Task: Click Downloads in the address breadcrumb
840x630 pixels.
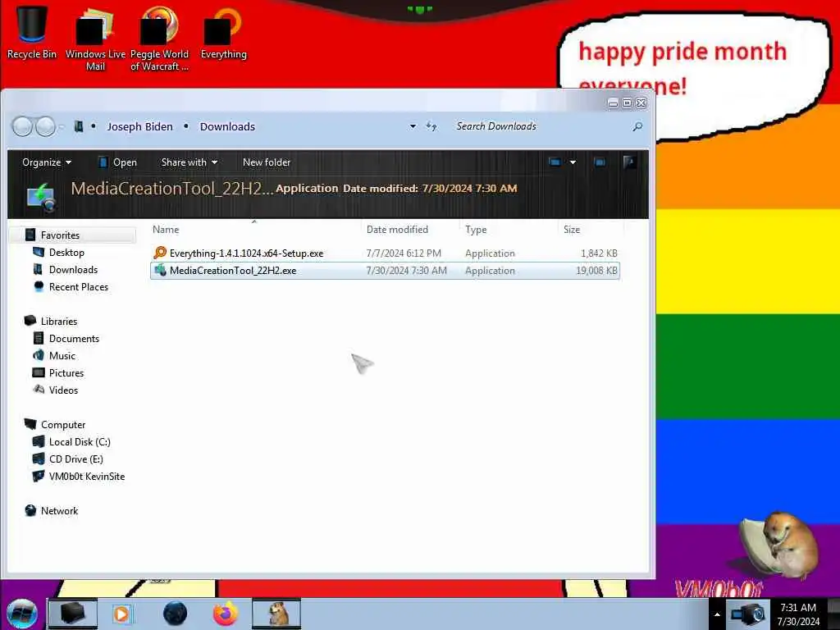Action: tap(227, 126)
